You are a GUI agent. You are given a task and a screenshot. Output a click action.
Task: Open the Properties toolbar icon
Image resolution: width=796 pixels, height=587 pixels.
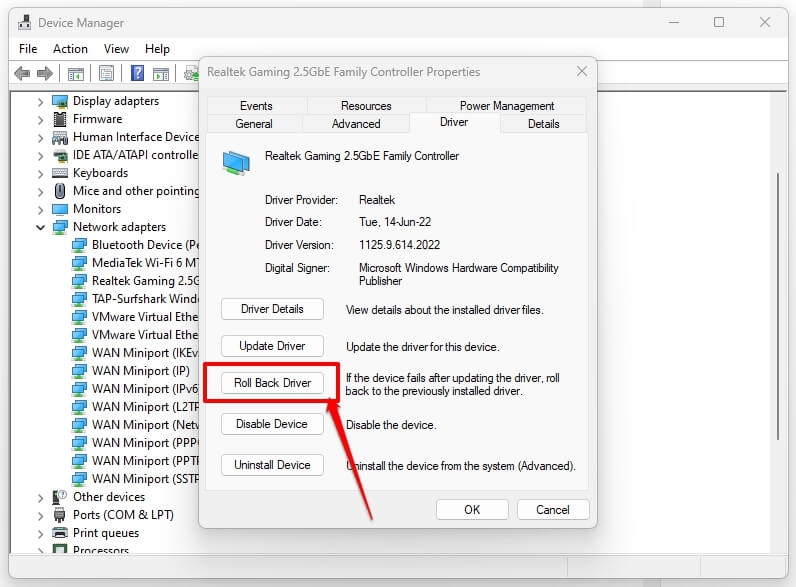(x=106, y=74)
